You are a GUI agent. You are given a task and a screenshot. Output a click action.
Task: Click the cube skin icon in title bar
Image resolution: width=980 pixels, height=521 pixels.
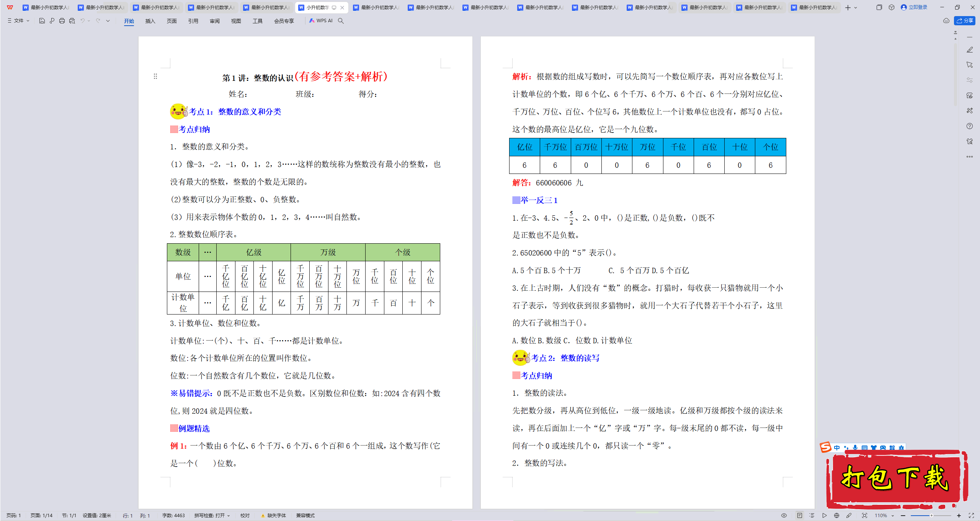[x=892, y=7]
